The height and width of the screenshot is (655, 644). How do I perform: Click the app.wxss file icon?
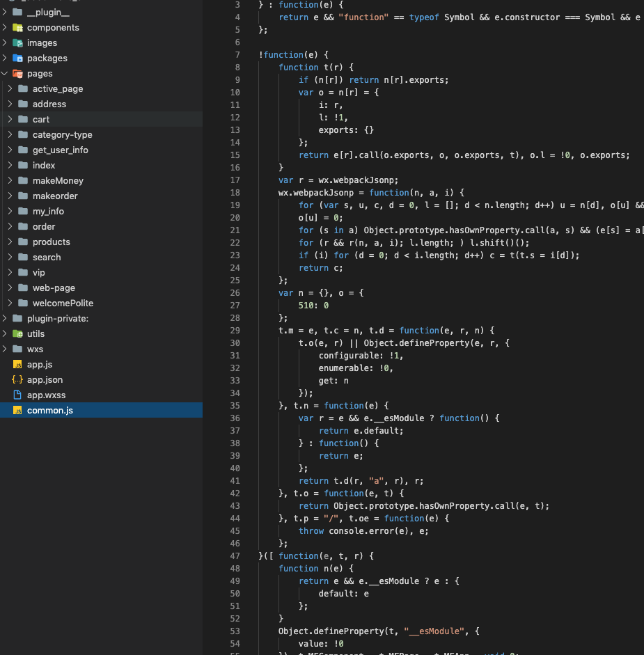(17, 395)
